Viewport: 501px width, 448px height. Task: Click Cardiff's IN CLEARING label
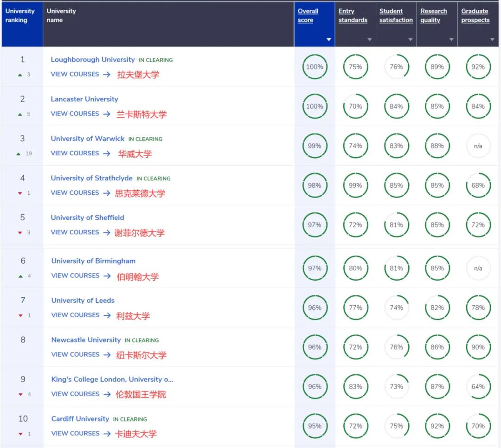click(130, 419)
